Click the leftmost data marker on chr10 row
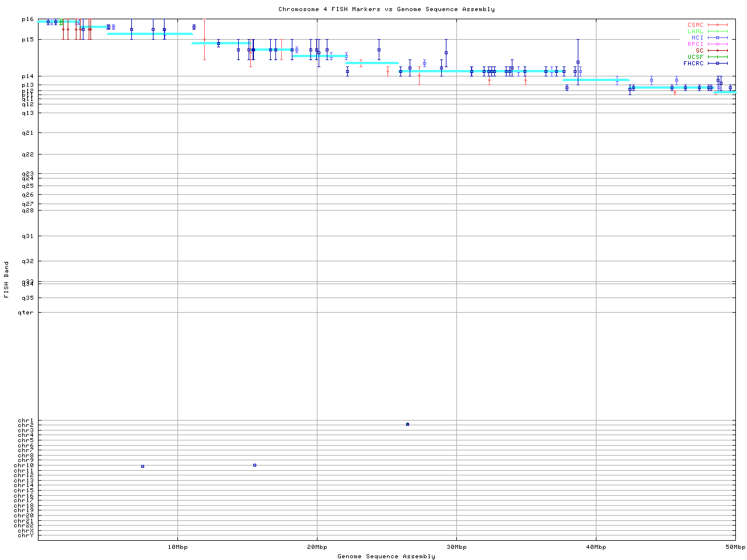This screenshot has width=747, height=560. [142, 467]
